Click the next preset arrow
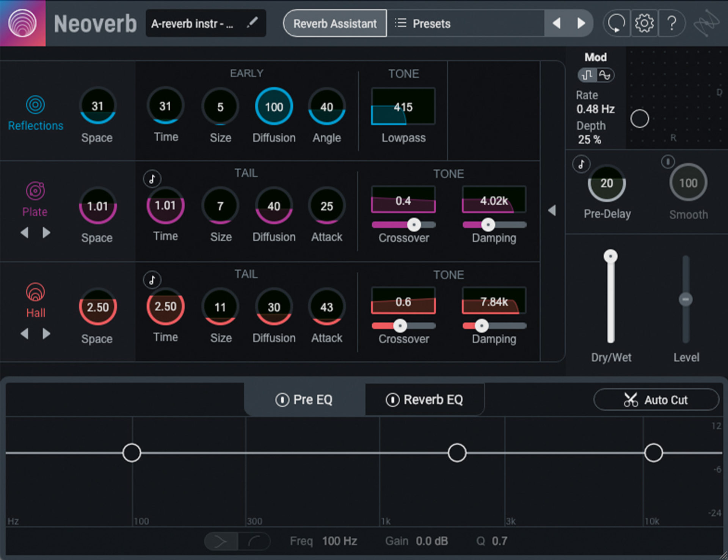This screenshot has height=560, width=728. click(x=581, y=23)
